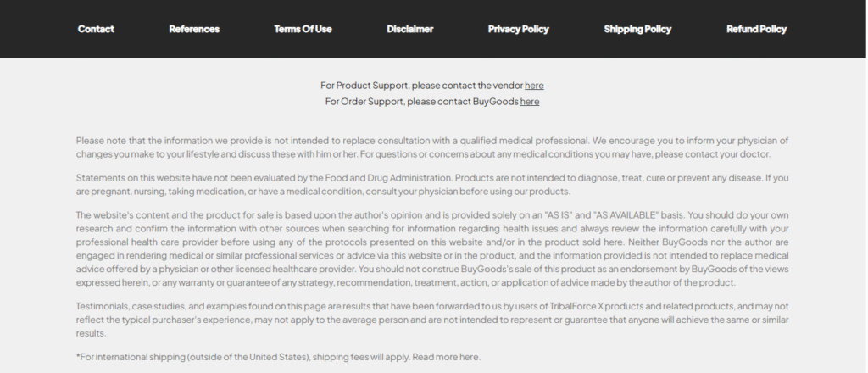Click the paragraph starting with 'Testimonials, case studies'
This screenshot has width=868, height=373.
coord(432,320)
